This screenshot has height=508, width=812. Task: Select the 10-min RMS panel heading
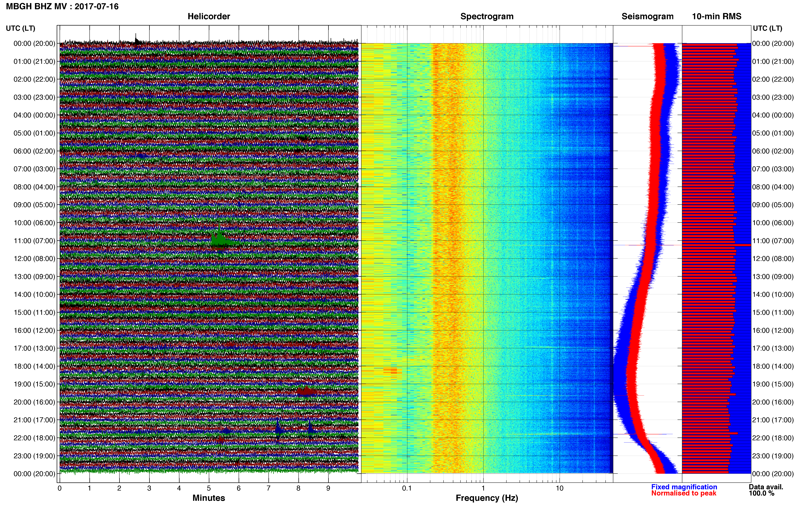pos(716,16)
